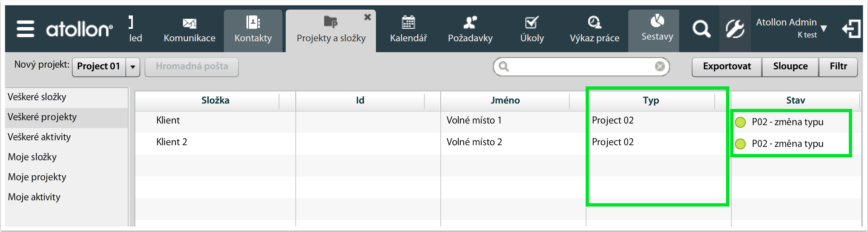Clear the search field with the x icon
Viewport: 868px width, 232px height.
[x=660, y=67]
